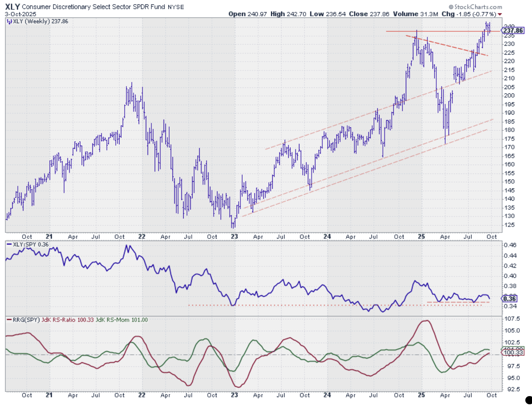532x405 pixels.
Task: Click the black circle in bottom-right corner
Action: (529, 400)
